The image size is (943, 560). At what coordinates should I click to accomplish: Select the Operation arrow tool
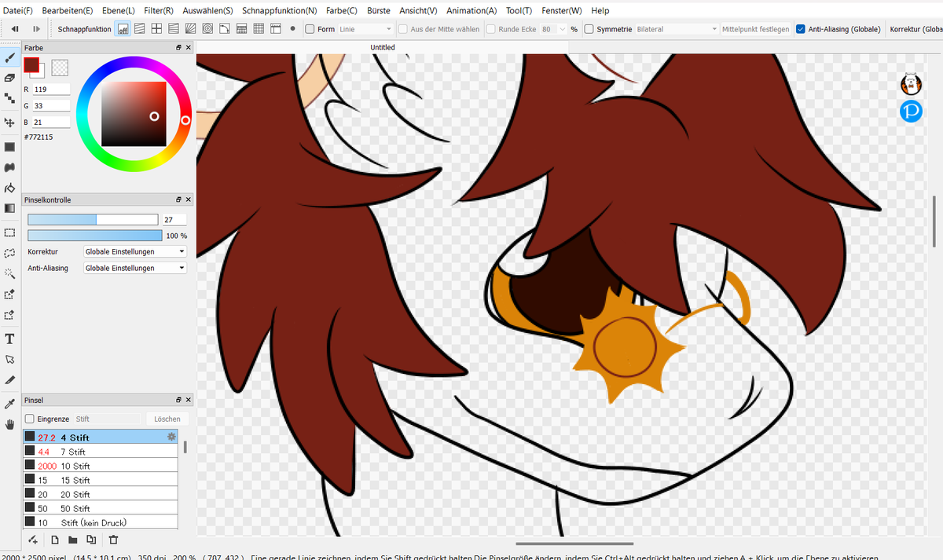pyautogui.click(x=9, y=359)
